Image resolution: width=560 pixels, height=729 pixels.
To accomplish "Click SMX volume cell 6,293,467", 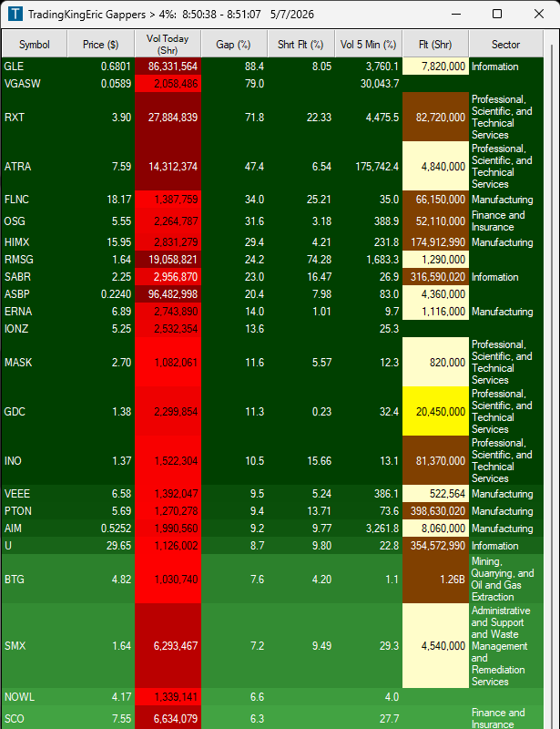I will click(168, 646).
